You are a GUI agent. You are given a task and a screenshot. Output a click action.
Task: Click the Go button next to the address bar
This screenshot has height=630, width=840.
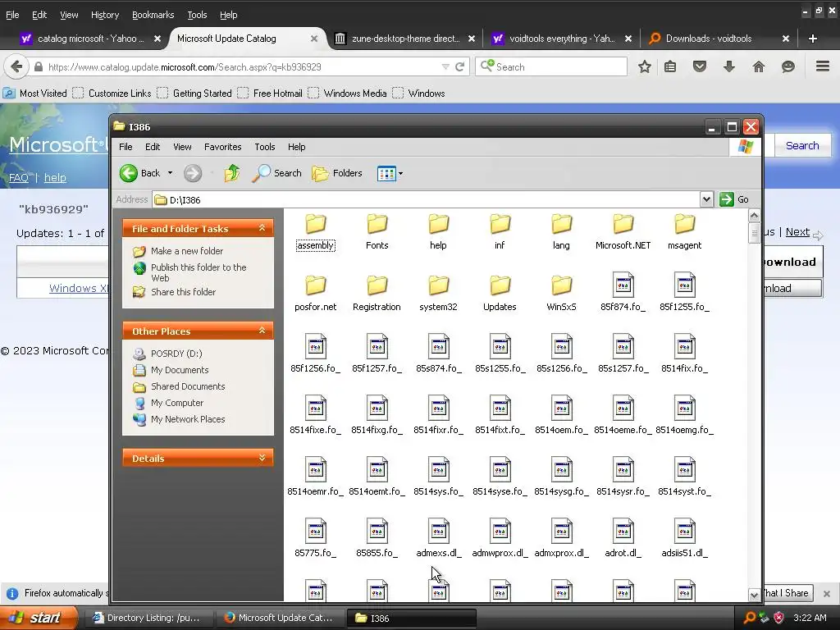point(734,199)
